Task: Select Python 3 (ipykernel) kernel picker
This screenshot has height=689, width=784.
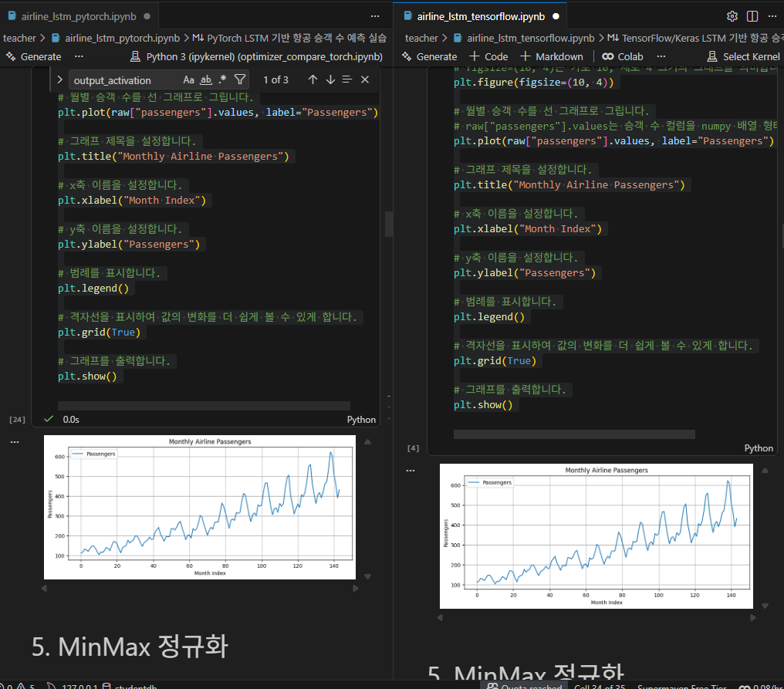Action: point(256,56)
